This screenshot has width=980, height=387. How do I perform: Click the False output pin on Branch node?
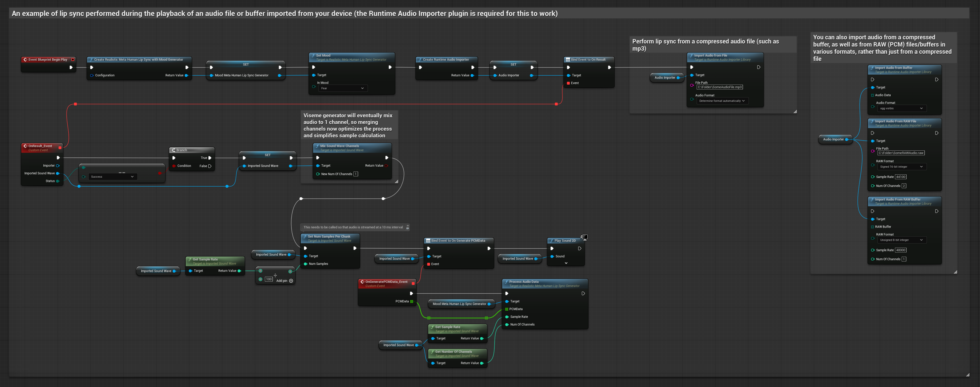210,166
